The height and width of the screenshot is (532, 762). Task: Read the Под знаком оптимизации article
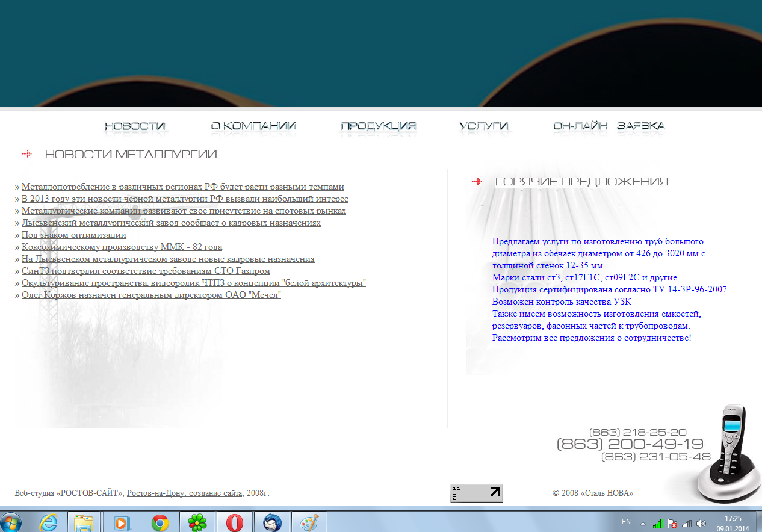tap(74, 235)
